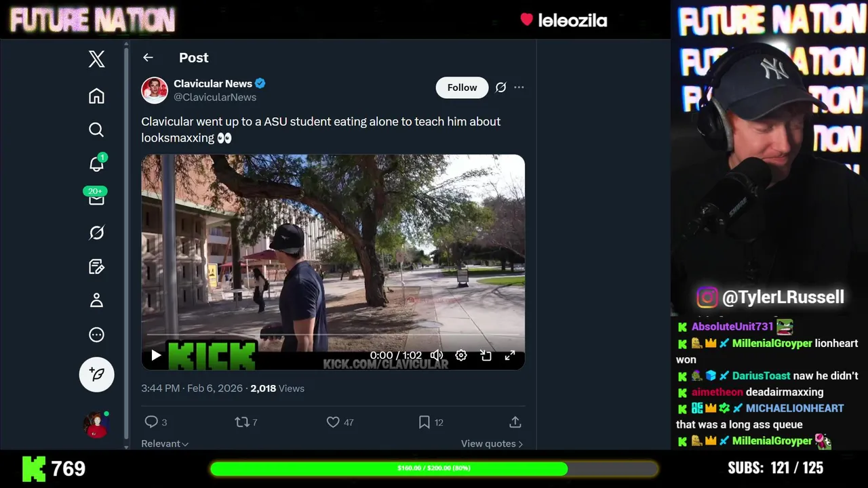Image resolution: width=868 pixels, height=488 pixels.
Task: Expand the Relevant replies sort dropdown
Action: tap(165, 443)
